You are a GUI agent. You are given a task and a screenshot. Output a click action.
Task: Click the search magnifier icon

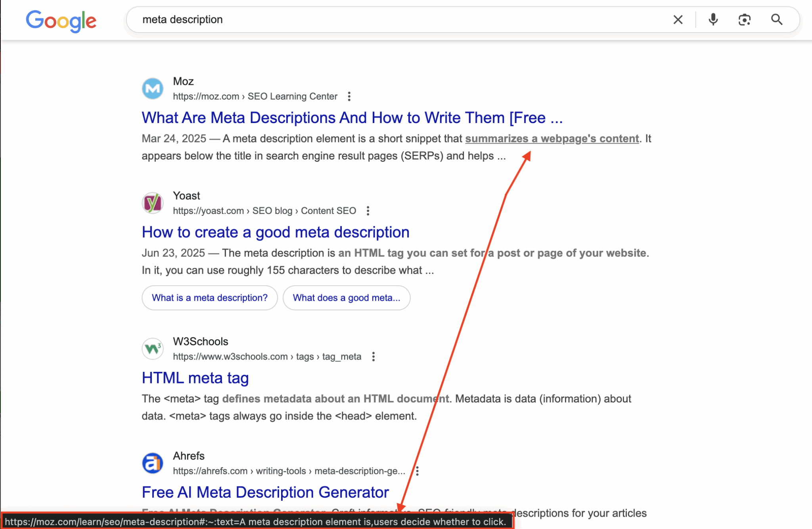point(776,19)
